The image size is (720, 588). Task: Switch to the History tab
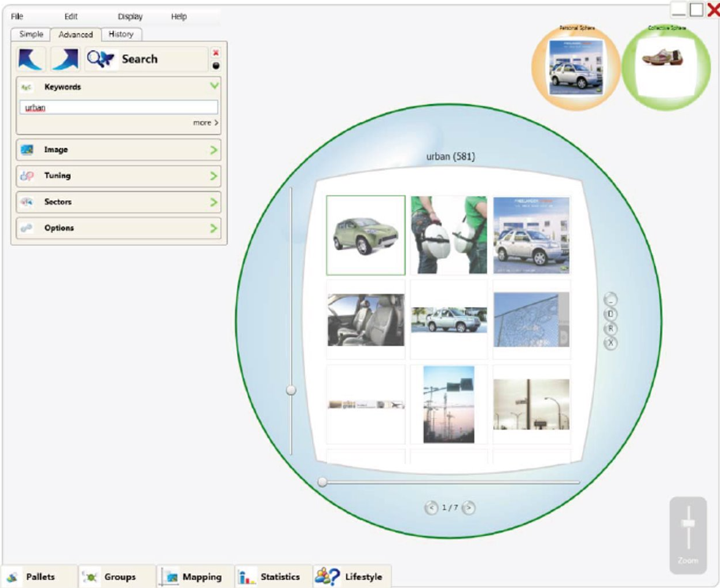121,34
